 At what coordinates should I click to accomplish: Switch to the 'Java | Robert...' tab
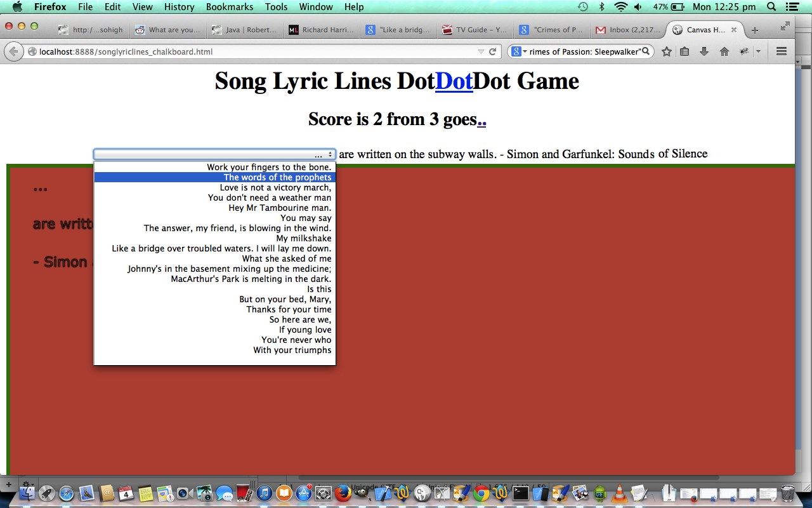click(x=244, y=30)
